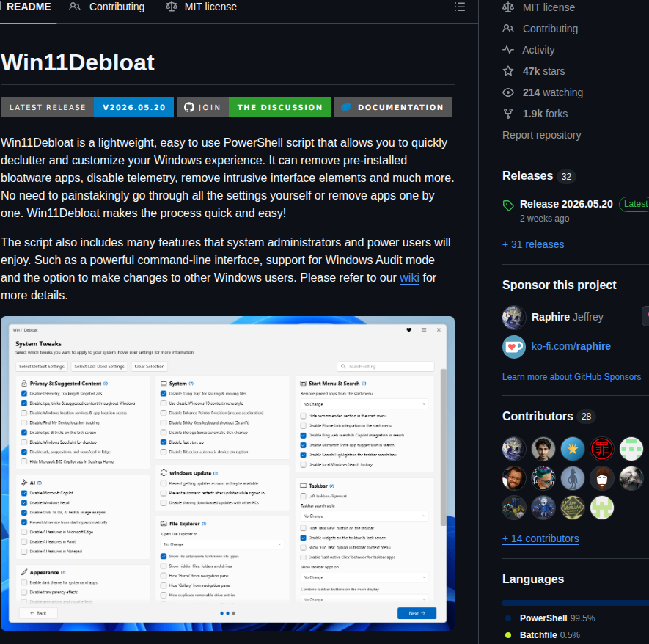Open the red kanji symbol contributor avatar

[601, 449]
